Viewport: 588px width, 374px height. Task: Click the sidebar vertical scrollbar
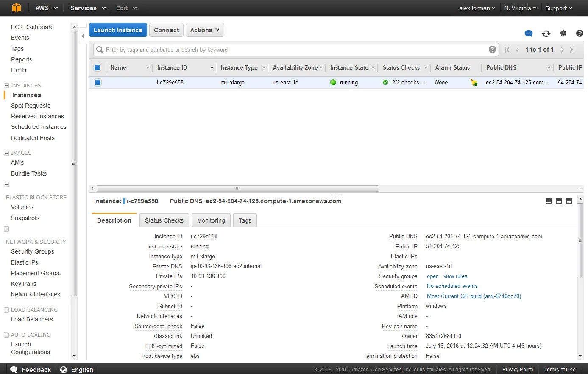[74, 163]
